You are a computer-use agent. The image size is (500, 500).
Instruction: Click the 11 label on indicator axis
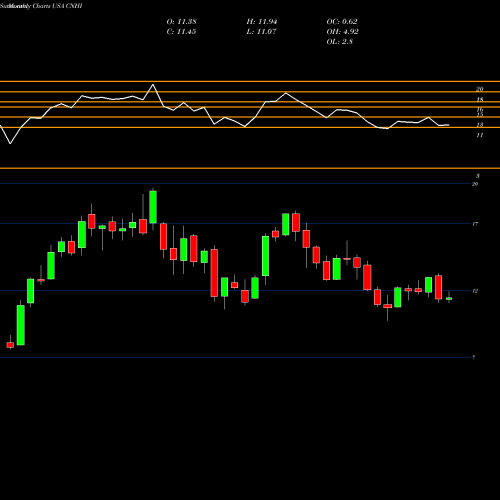tap(480, 135)
